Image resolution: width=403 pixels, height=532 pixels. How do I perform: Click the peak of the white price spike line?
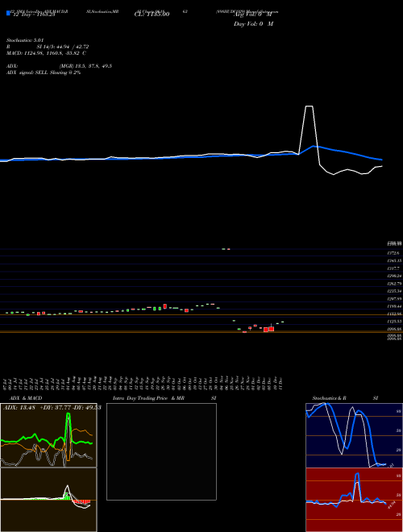click(309, 106)
